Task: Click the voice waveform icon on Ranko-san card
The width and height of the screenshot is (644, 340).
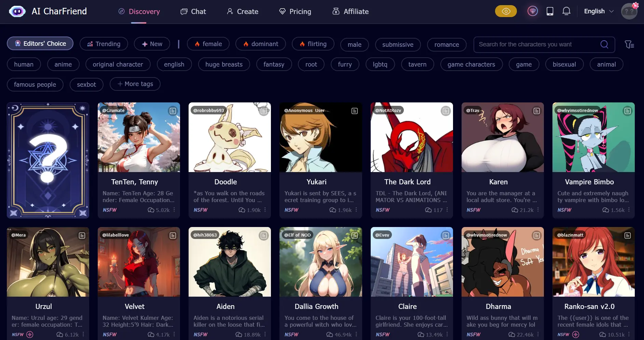Action: pyautogui.click(x=576, y=335)
